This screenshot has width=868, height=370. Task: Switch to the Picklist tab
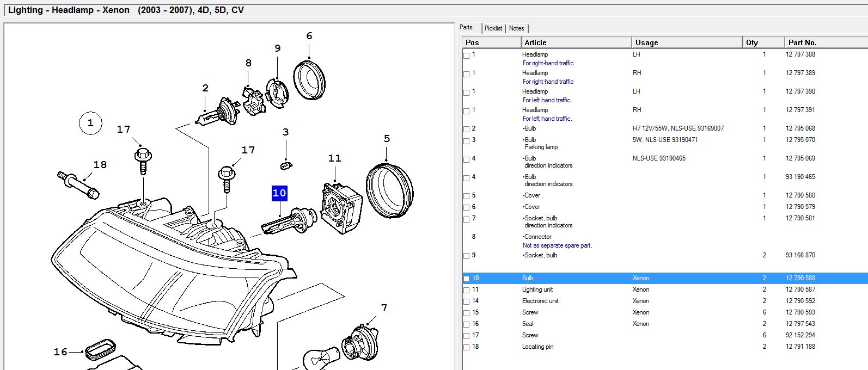pyautogui.click(x=493, y=28)
